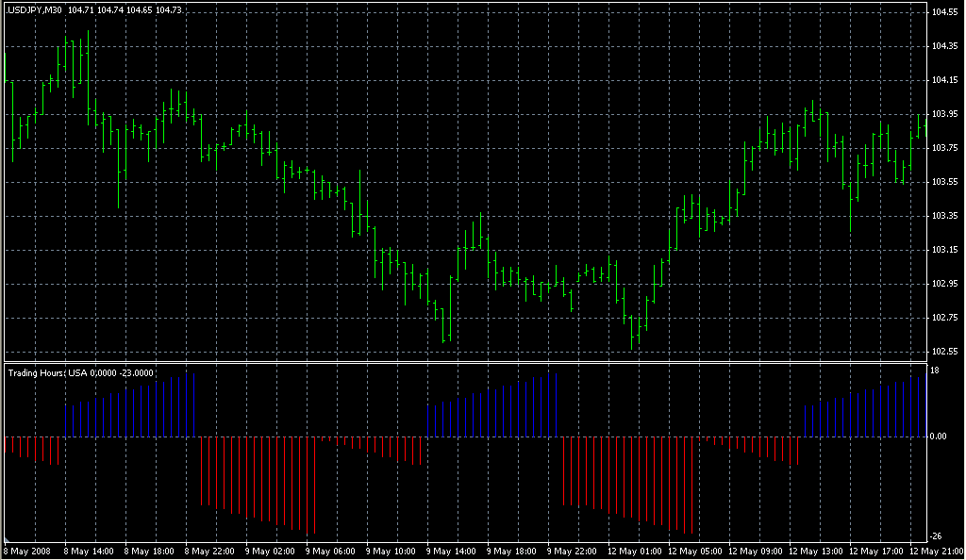Viewport: 966px width, 560px height.
Task: Pick the 103.55 price level label
Action: coord(945,182)
